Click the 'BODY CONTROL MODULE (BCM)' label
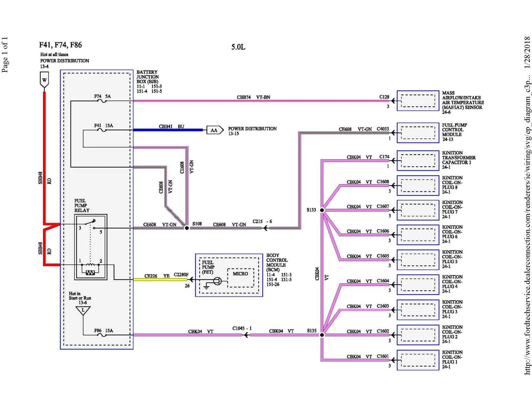532x411 pixels. tap(277, 263)
